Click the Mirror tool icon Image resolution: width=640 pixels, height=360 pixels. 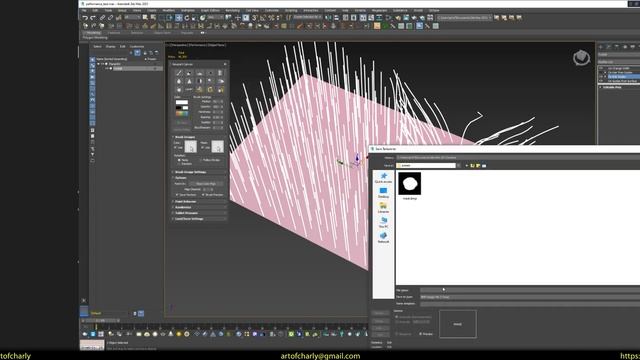coord(329,18)
